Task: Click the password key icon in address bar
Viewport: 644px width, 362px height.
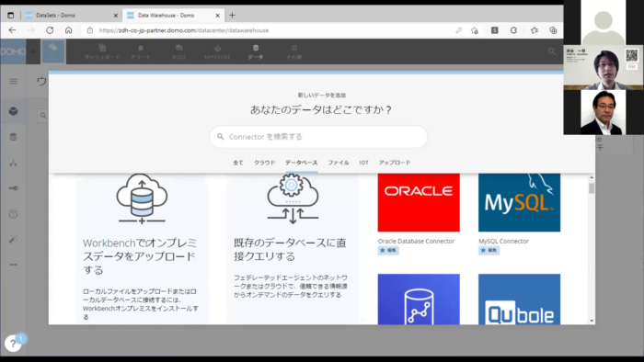Action: coord(458,30)
